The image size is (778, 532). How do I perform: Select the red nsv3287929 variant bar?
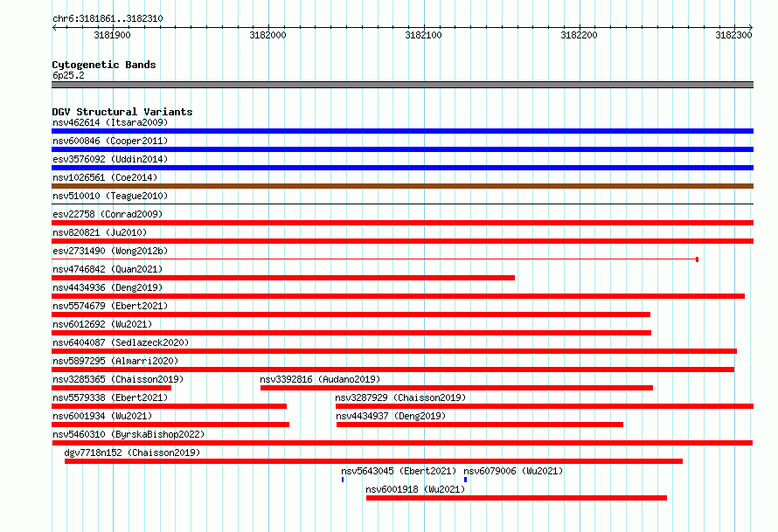pyautogui.click(x=545, y=406)
